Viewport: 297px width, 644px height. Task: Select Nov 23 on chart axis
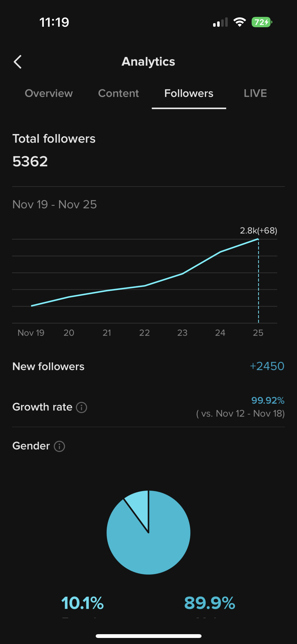click(x=182, y=333)
